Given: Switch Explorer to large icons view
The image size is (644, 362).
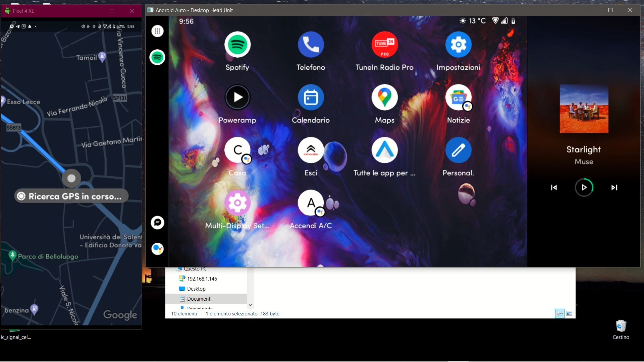Looking at the screenshot, I should pyautogui.click(x=569, y=314).
